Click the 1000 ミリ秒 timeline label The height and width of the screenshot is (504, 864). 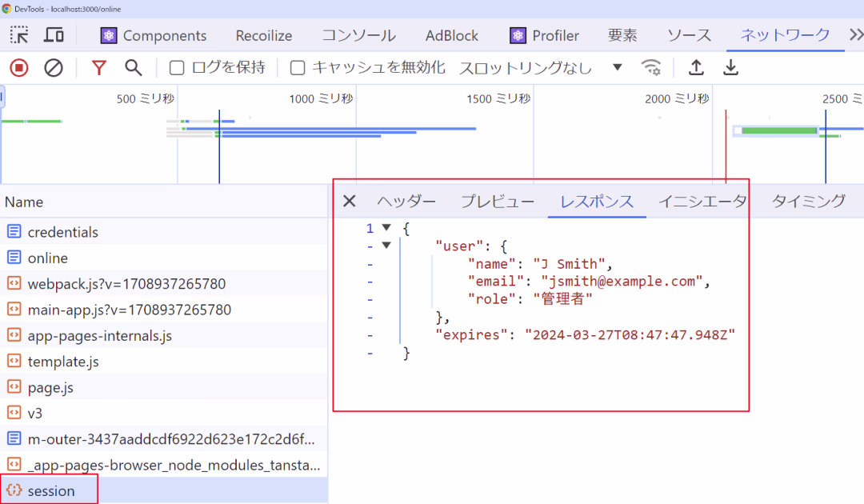[x=321, y=98]
